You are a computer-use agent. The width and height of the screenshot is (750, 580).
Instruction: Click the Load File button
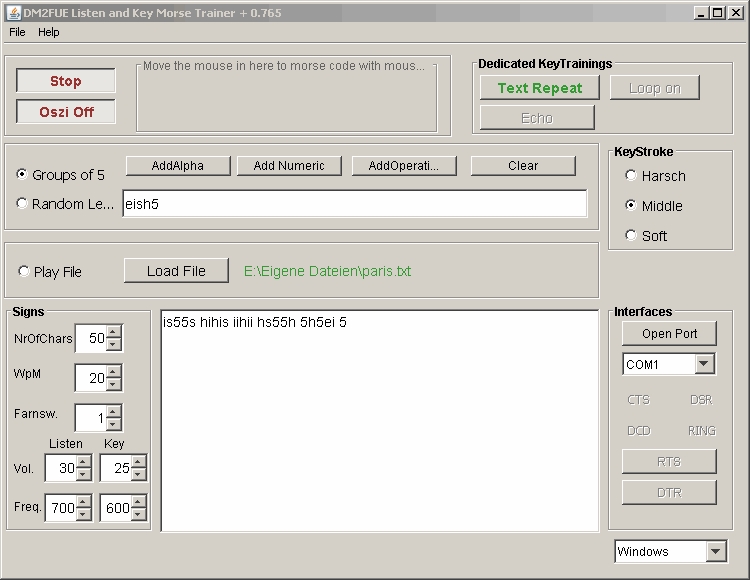[x=176, y=271]
